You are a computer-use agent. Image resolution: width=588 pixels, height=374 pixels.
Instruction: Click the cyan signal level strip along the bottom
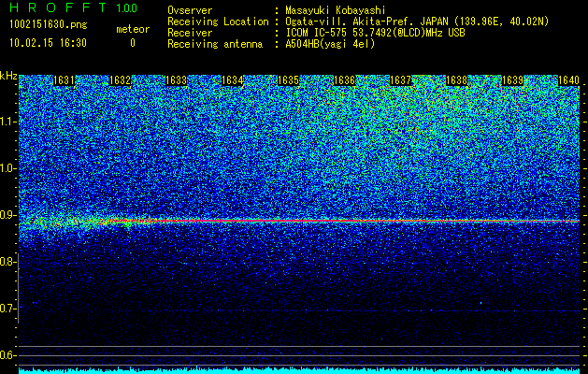click(x=299, y=370)
